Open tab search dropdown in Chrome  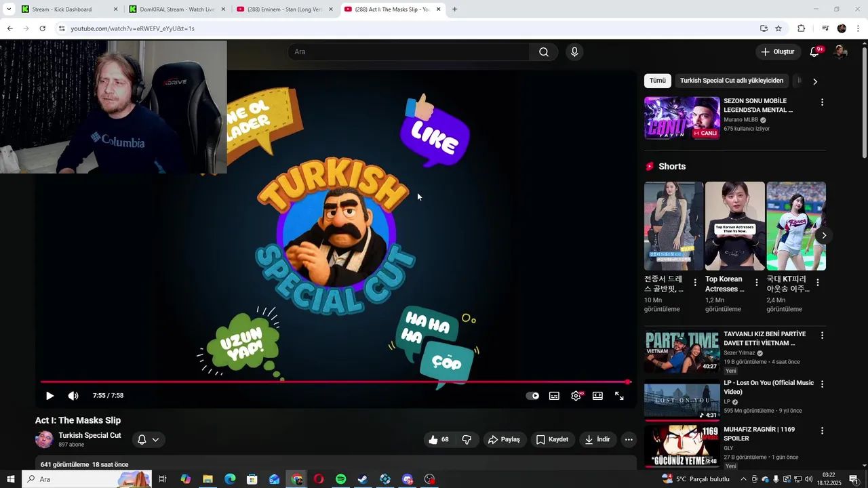[x=8, y=9]
